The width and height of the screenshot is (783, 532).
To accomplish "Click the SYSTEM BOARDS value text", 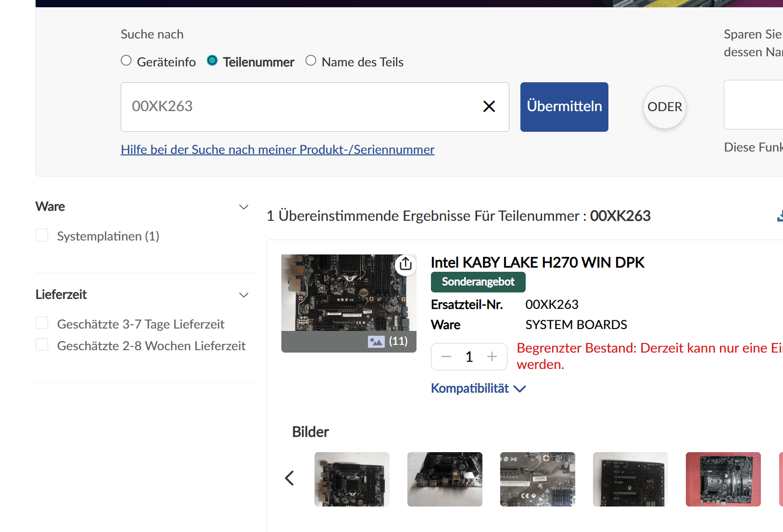I will pyautogui.click(x=576, y=325).
